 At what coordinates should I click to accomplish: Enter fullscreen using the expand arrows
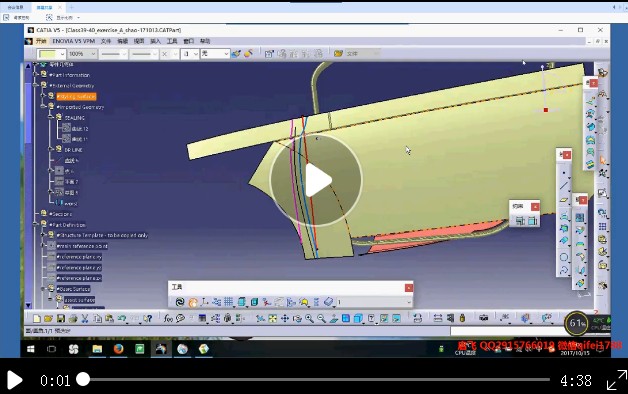[x=616, y=380]
